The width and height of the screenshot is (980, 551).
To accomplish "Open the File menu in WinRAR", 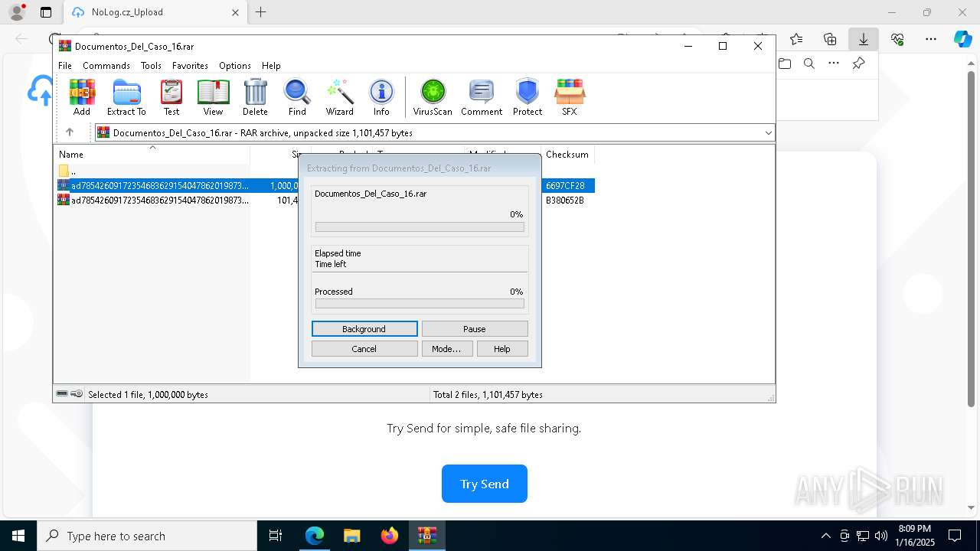I will (x=65, y=66).
